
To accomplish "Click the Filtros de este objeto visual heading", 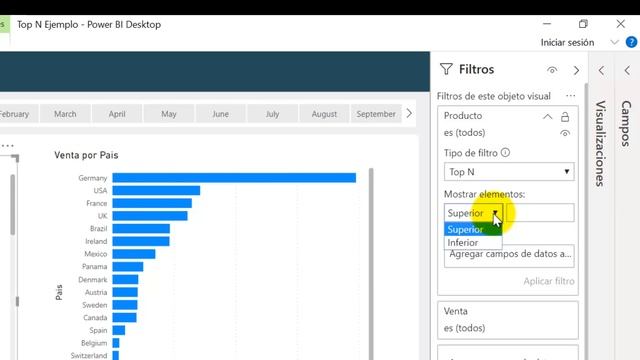I will click(493, 96).
